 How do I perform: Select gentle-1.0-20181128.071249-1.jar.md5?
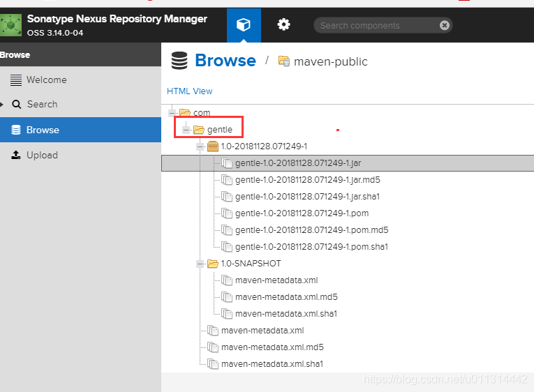click(308, 180)
